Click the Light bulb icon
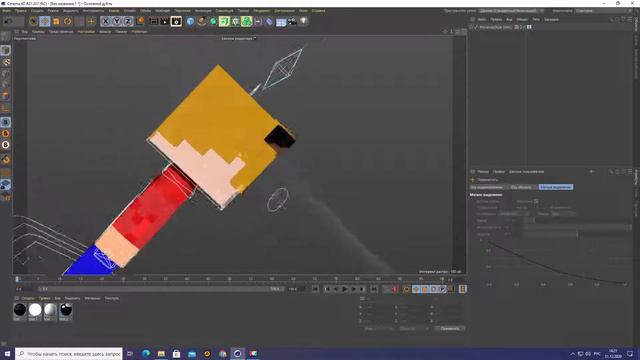This screenshot has width=640, height=360. [304, 21]
